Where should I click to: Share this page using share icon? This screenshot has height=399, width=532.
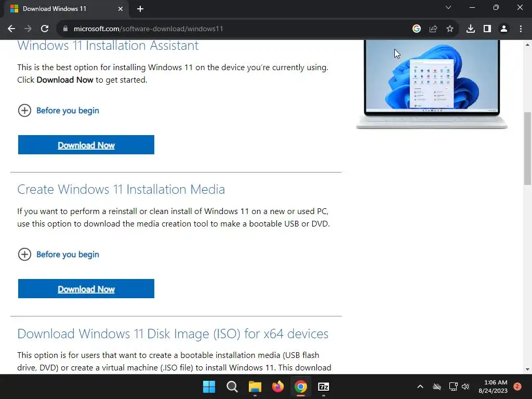pyautogui.click(x=433, y=29)
